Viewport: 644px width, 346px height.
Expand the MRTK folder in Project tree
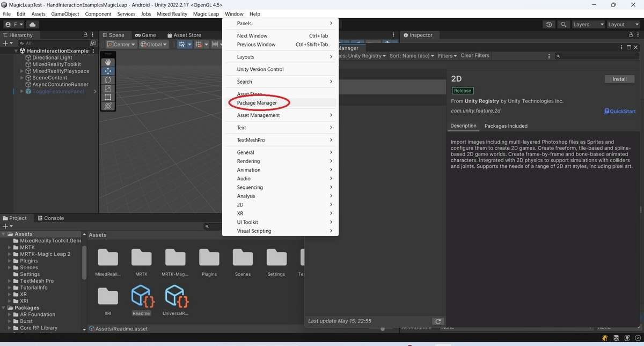click(9, 247)
